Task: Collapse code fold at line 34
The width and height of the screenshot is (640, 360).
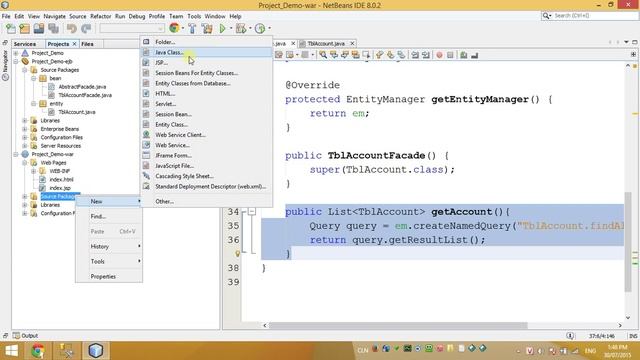Action: click(251, 211)
